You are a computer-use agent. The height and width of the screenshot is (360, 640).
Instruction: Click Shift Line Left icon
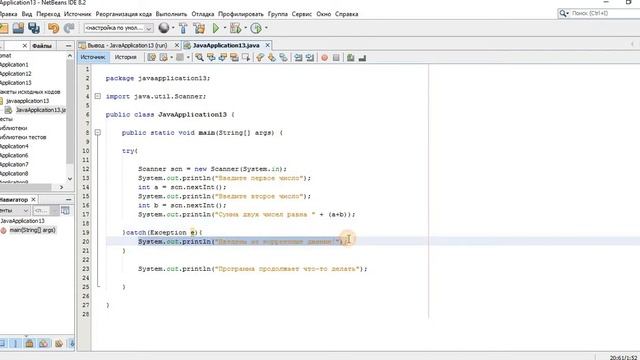[x=298, y=58]
